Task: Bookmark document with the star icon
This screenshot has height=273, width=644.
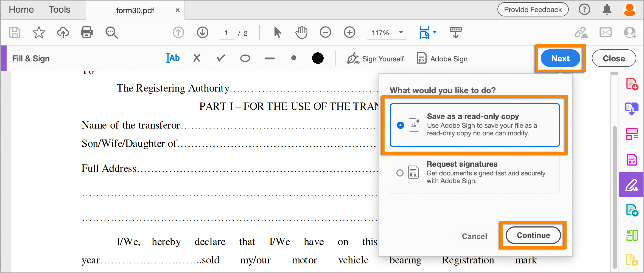Action: (39, 32)
